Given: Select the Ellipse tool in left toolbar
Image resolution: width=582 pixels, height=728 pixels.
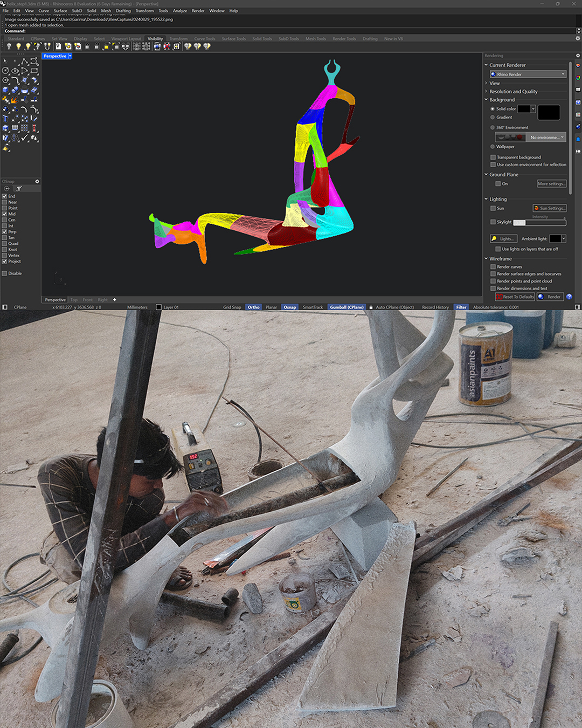Looking at the screenshot, I should 15,71.
